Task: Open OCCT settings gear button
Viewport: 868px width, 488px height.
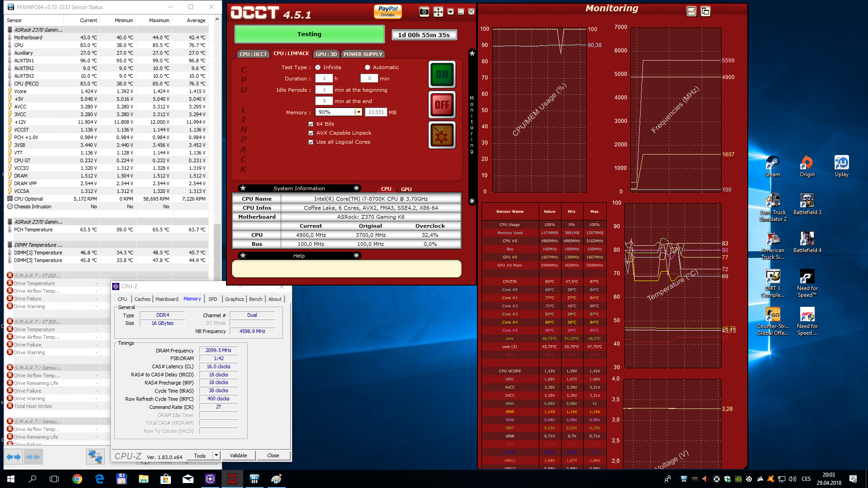Action: click(x=442, y=135)
